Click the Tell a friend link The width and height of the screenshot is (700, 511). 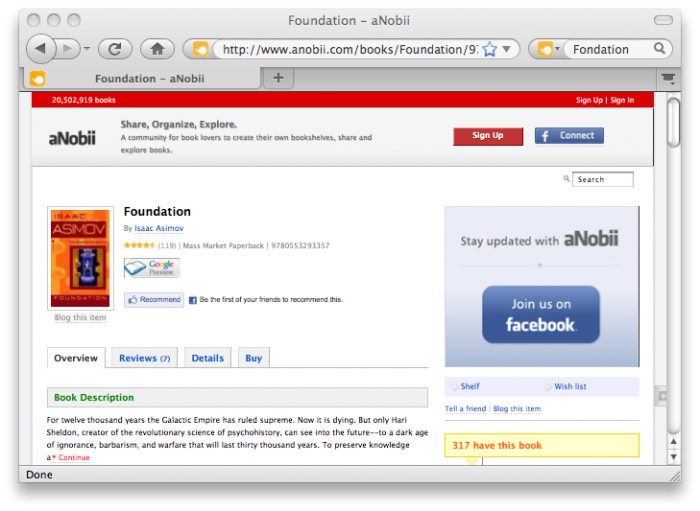point(465,408)
